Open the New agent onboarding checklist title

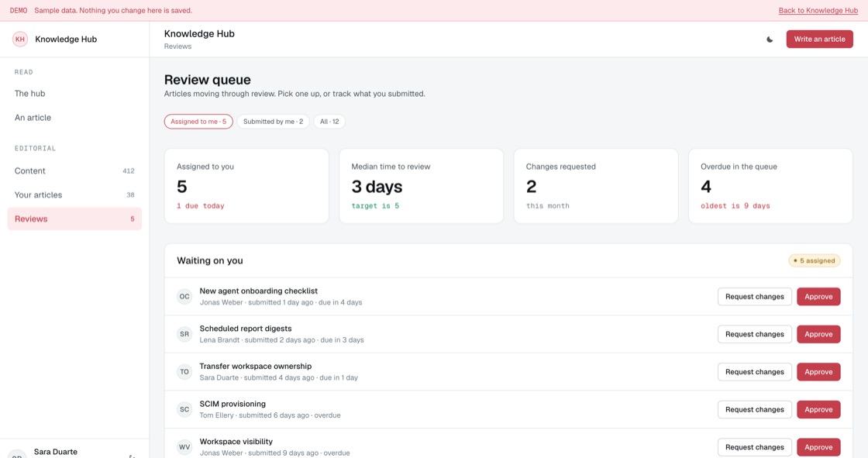259,291
